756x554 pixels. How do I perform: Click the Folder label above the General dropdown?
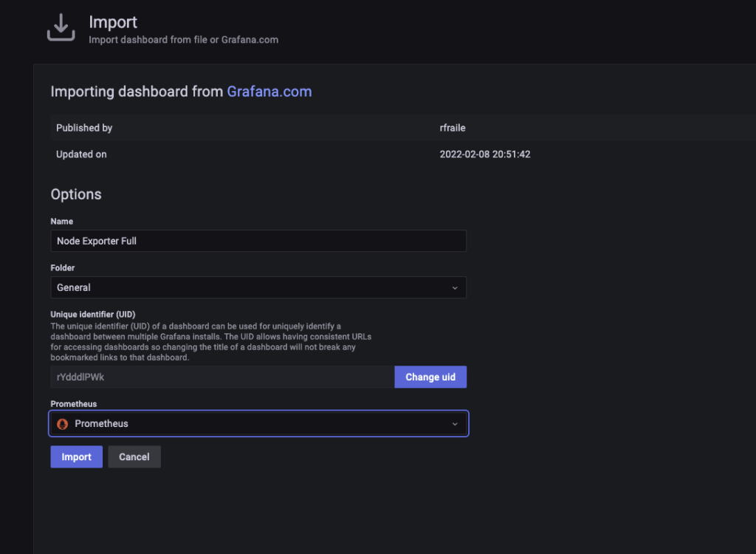click(63, 267)
